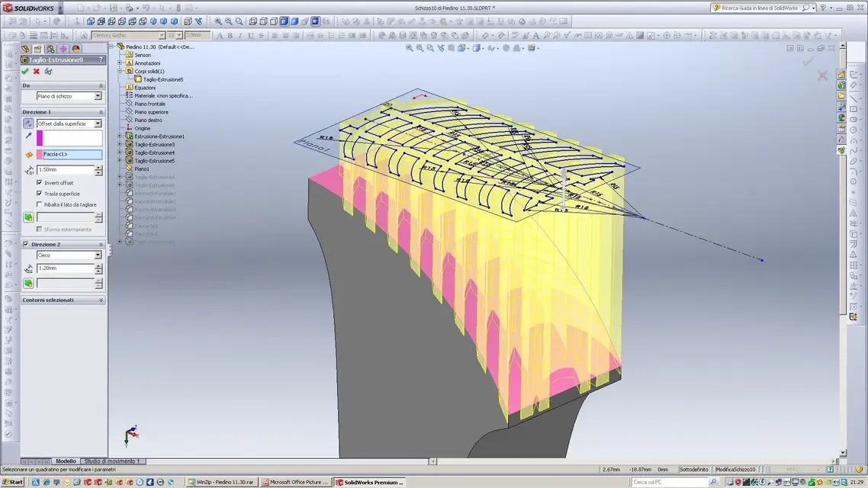The height and width of the screenshot is (488, 868).
Task: Switch to the 'Modello' bottom tab
Action: (x=66, y=461)
